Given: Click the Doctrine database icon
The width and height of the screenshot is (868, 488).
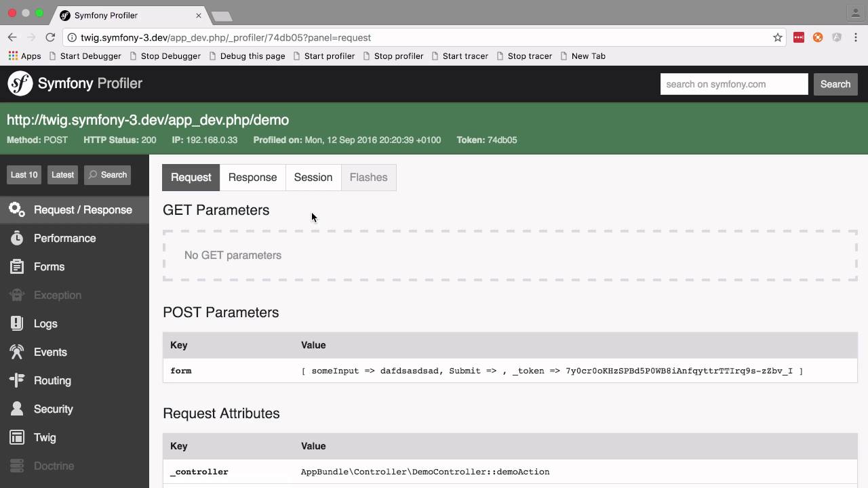Looking at the screenshot, I should [17, 466].
